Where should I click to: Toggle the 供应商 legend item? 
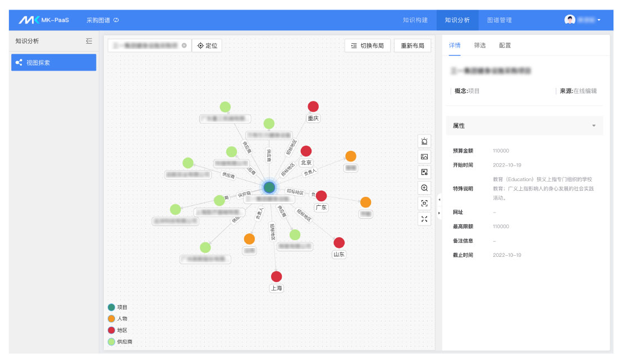[x=112, y=342]
